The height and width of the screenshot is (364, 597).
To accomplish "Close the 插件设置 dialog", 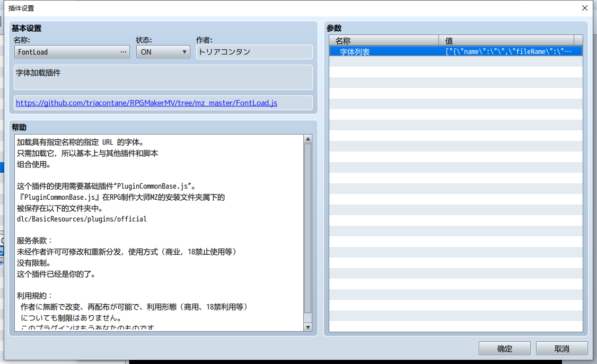I will point(585,8).
